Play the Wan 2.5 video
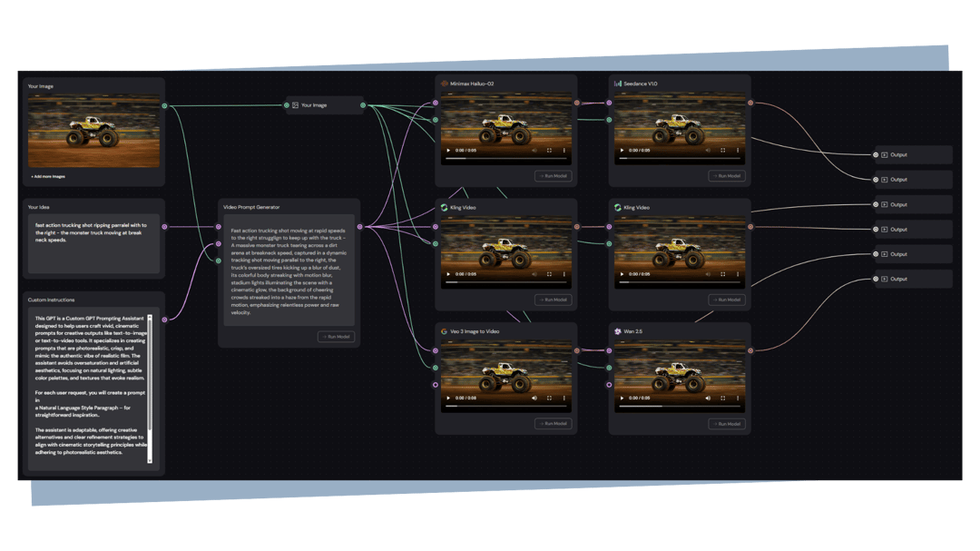The width and height of the screenshot is (980, 551). (622, 398)
